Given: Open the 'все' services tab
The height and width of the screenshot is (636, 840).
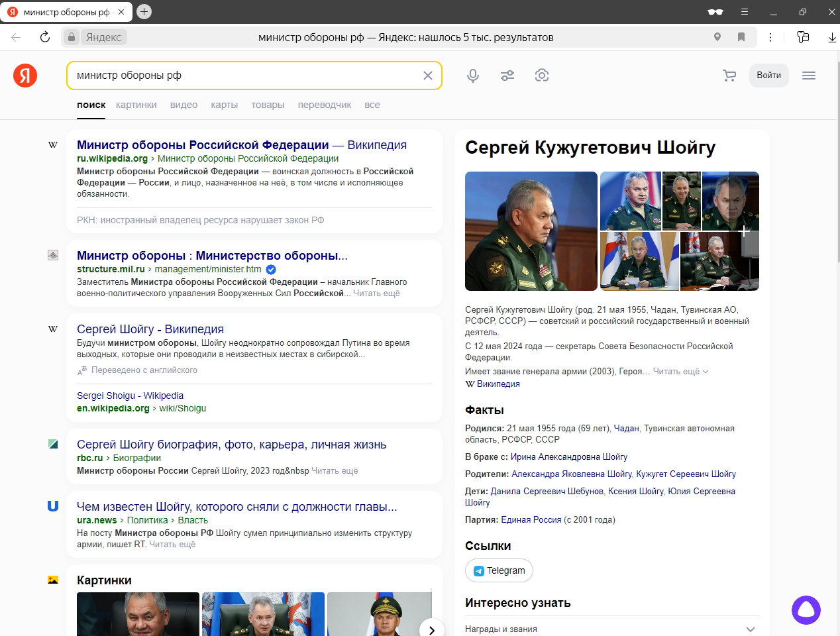Looking at the screenshot, I should tap(372, 105).
